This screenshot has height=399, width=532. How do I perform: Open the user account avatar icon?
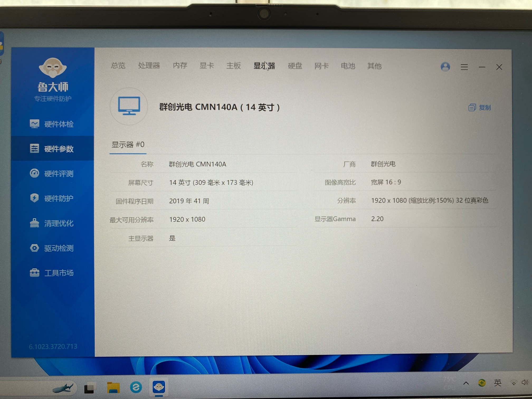coord(445,67)
